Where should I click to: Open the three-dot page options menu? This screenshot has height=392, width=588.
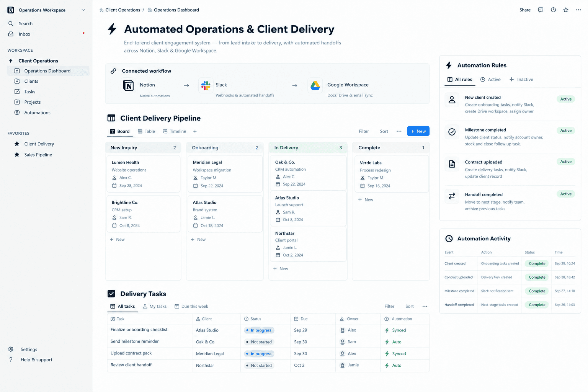tap(578, 10)
